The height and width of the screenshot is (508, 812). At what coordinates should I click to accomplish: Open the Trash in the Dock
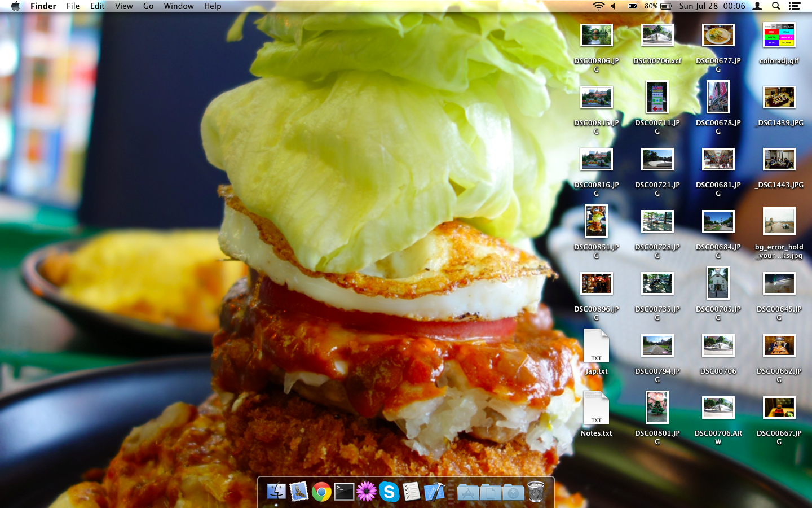click(536, 492)
